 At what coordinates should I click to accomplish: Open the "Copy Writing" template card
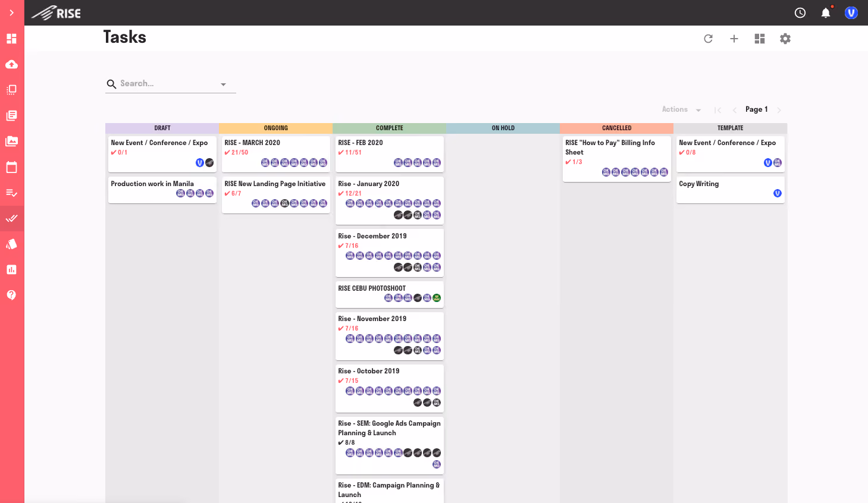click(x=730, y=190)
